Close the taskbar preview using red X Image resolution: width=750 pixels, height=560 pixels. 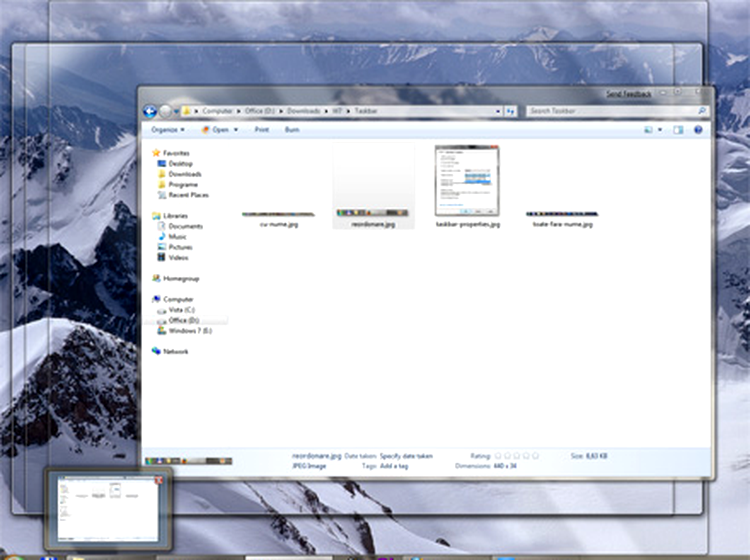(x=159, y=479)
